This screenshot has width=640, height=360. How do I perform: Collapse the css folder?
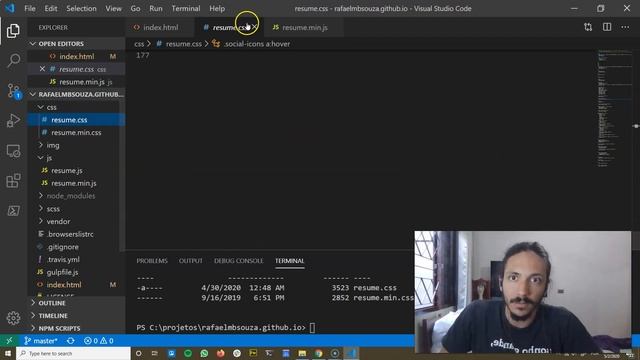(x=76, y=107)
